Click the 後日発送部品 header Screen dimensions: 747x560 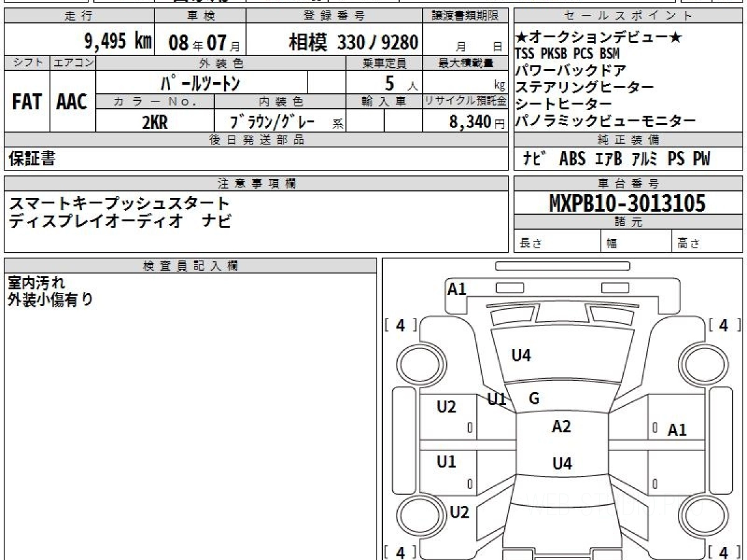coord(256,140)
